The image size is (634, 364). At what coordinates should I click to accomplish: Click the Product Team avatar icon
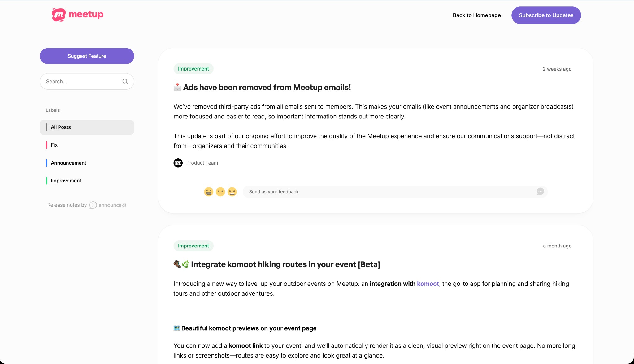pos(178,163)
